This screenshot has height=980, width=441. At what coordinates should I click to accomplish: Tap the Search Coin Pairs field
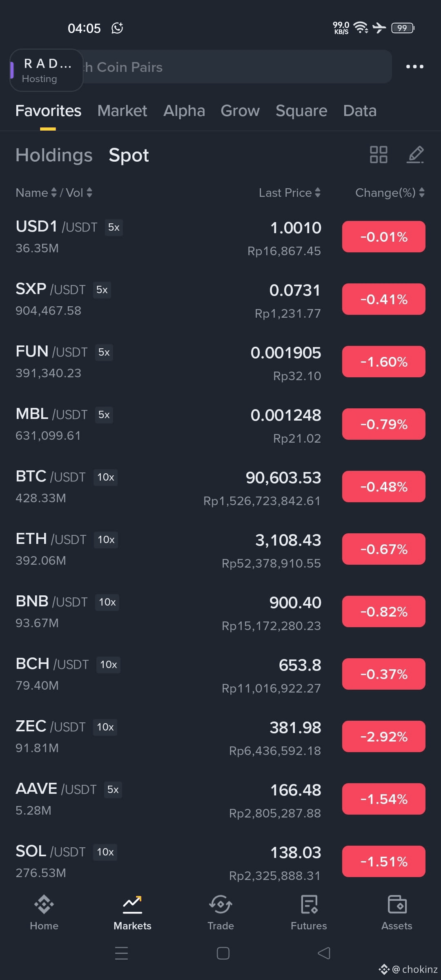click(237, 67)
